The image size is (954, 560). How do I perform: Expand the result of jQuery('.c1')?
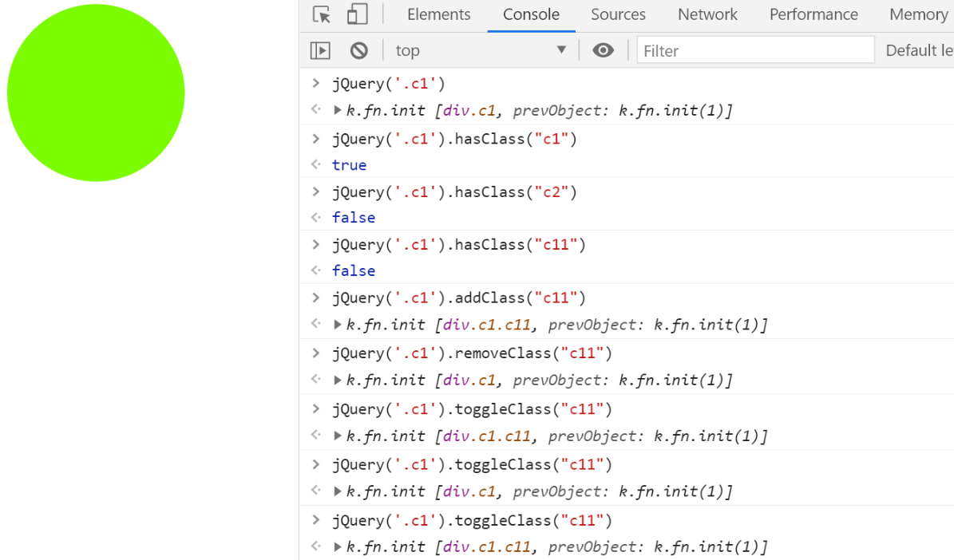coord(337,111)
